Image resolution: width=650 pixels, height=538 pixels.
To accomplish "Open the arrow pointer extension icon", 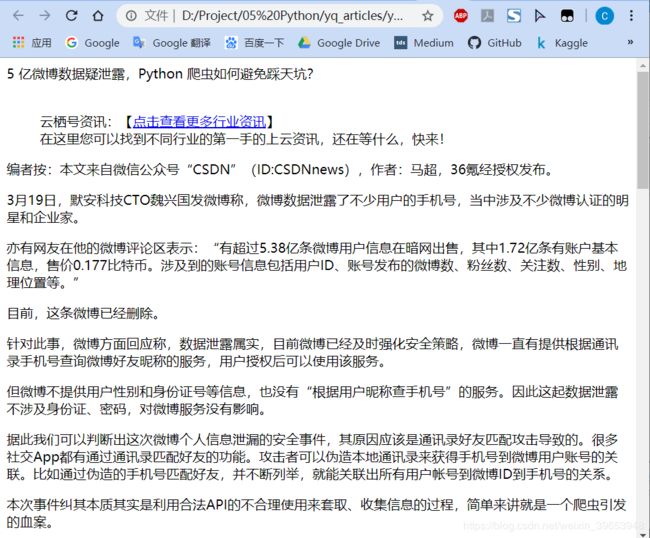I will click(x=540, y=16).
